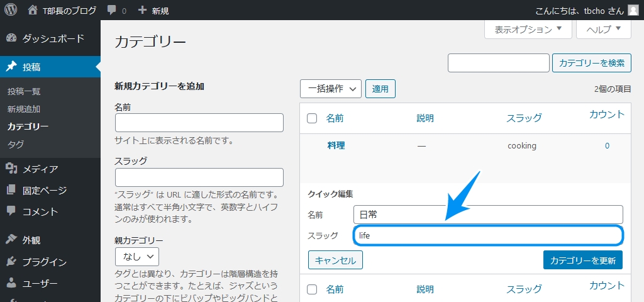This screenshot has width=644, height=302.
Task: Click the カテゴリーを更新 button
Action: click(583, 260)
